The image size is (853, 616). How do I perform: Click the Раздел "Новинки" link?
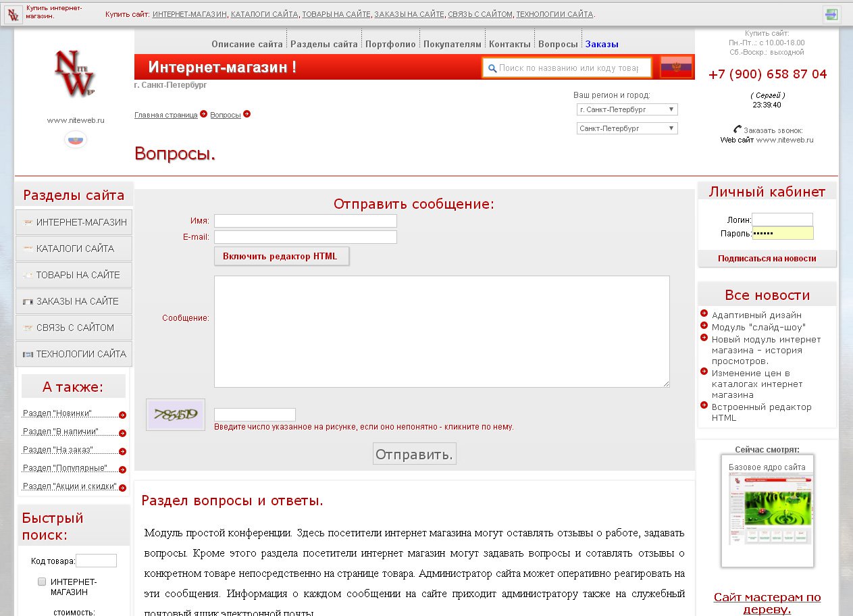(x=57, y=413)
